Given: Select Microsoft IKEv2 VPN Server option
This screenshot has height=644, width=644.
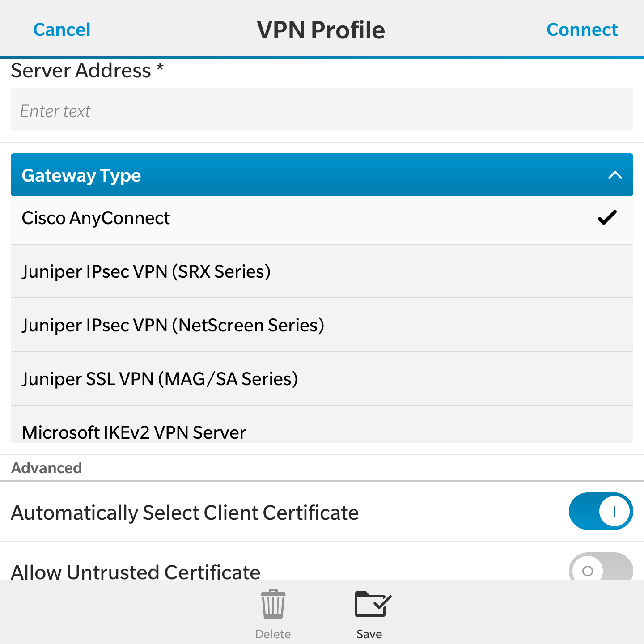Looking at the screenshot, I should pos(322,425).
